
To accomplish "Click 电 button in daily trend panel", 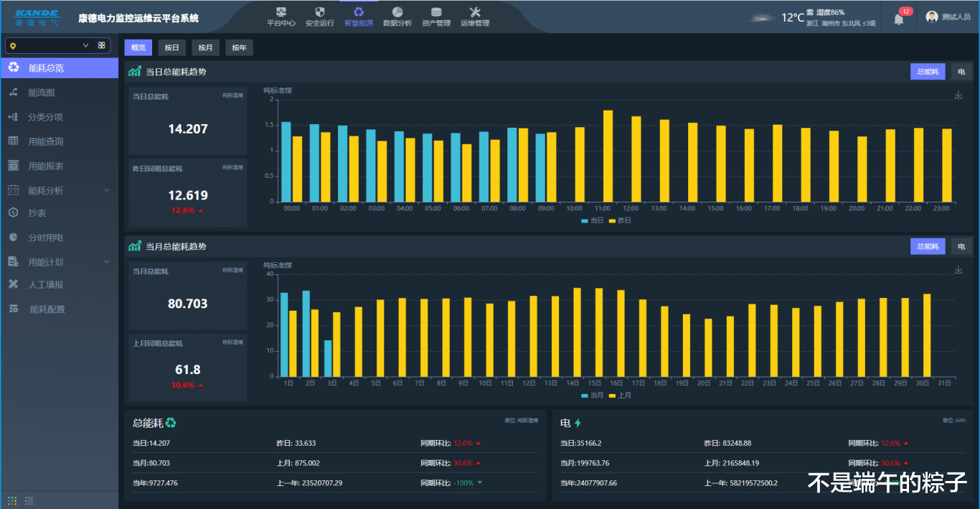I will click(x=961, y=72).
